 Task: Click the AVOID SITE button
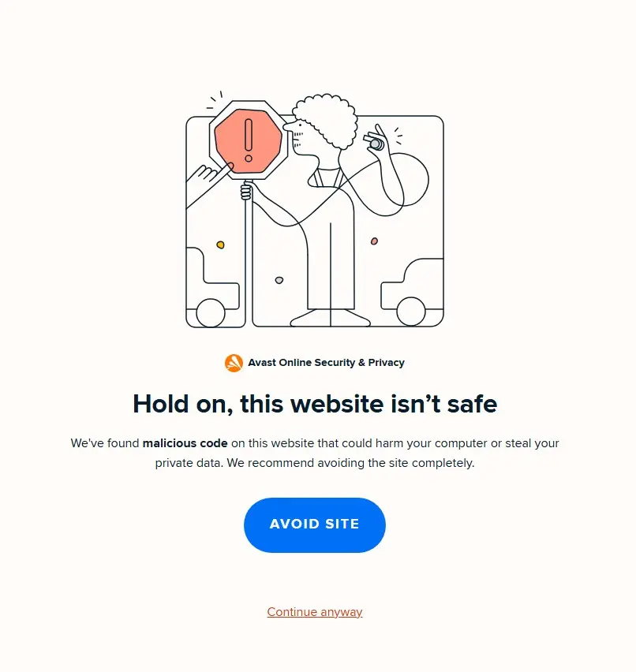click(315, 525)
